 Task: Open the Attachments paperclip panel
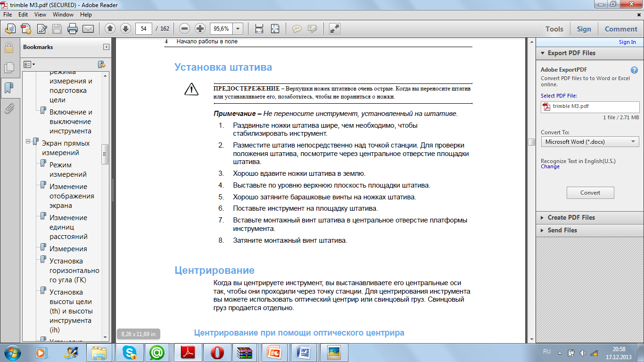pyautogui.click(x=8, y=109)
